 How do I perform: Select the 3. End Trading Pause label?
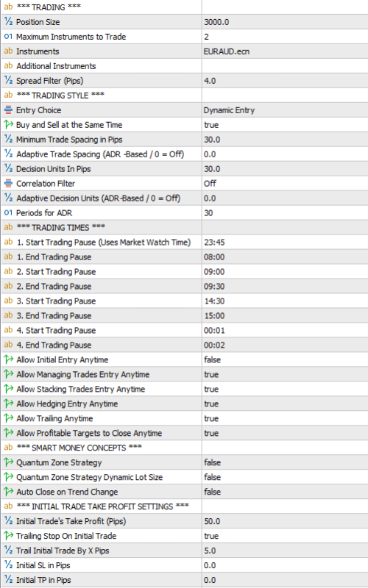pyautogui.click(x=54, y=316)
